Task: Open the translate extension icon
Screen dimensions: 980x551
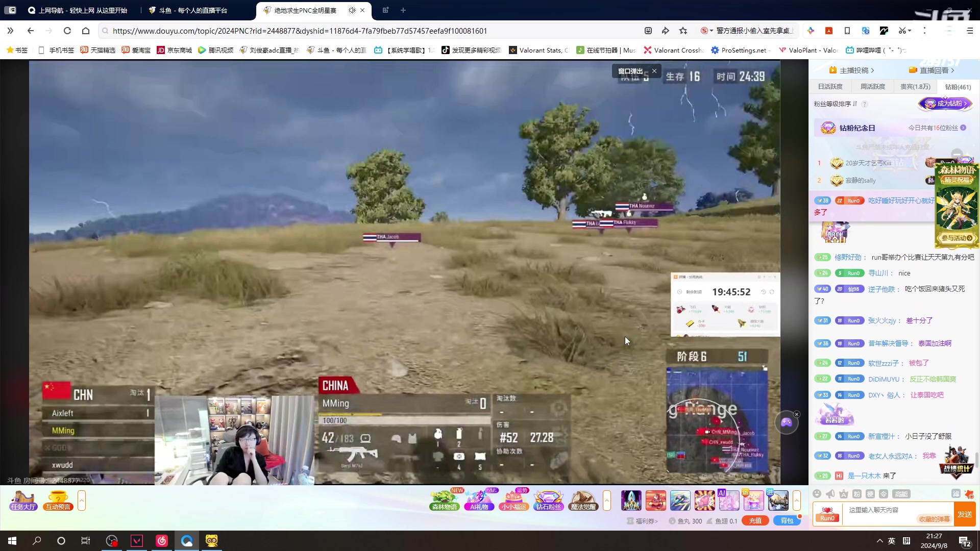Action: tap(866, 31)
